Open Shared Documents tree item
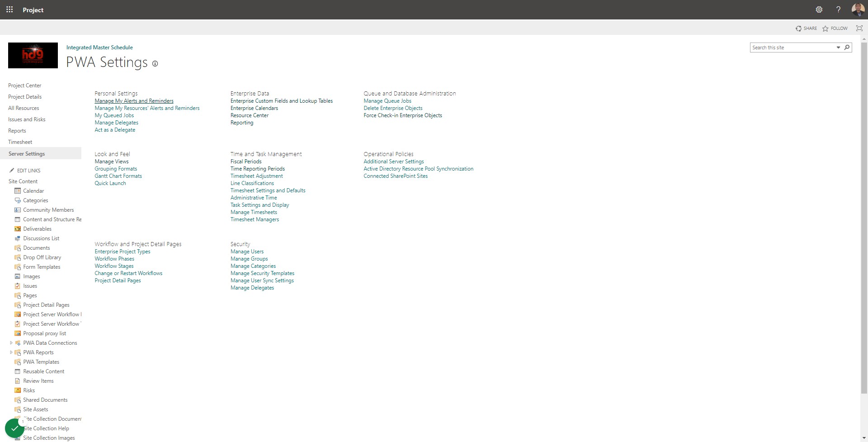The width and height of the screenshot is (868, 442). (x=45, y=400)
